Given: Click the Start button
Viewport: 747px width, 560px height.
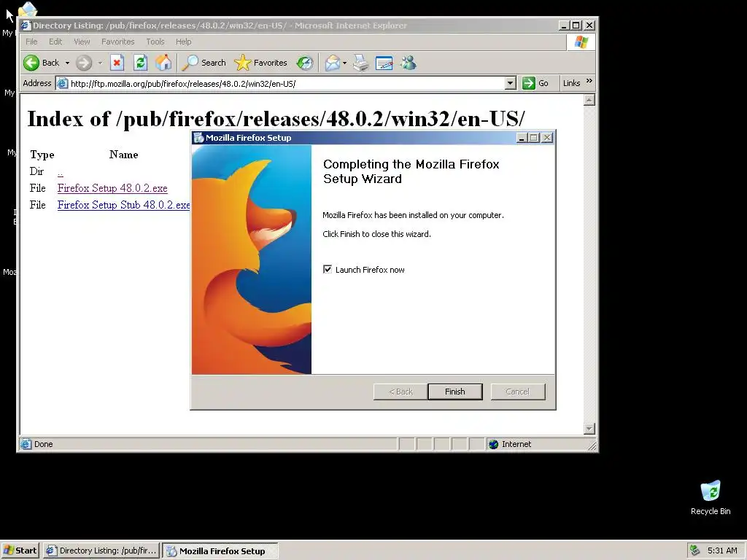Looking at the screenshot, I should pyautogui.click(x=20, y=551).
